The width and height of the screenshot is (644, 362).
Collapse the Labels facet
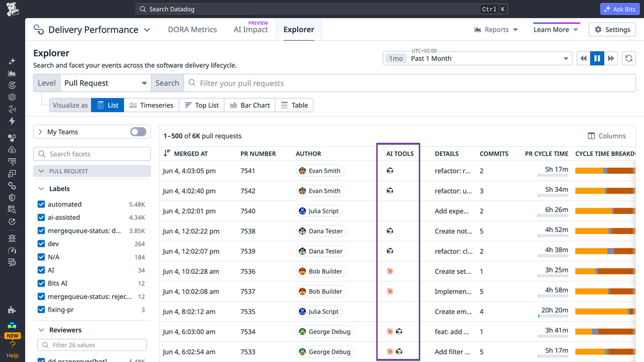41,189
